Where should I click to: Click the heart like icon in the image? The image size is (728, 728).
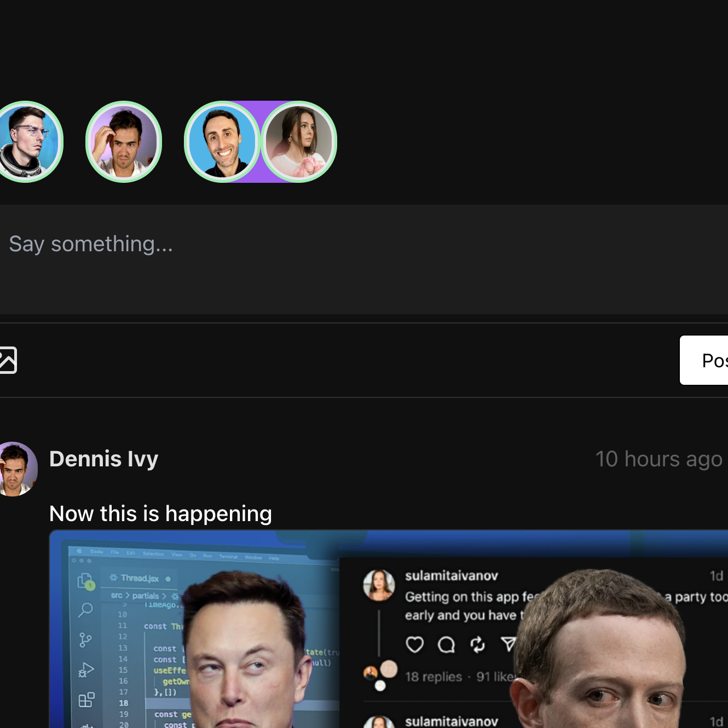tap(414, 644)
